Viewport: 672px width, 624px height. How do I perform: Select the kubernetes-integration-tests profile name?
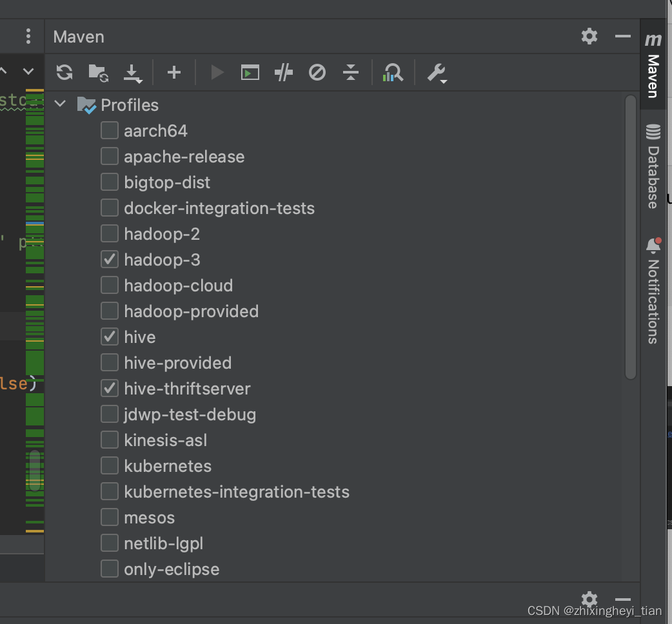(x=237, y=492)
